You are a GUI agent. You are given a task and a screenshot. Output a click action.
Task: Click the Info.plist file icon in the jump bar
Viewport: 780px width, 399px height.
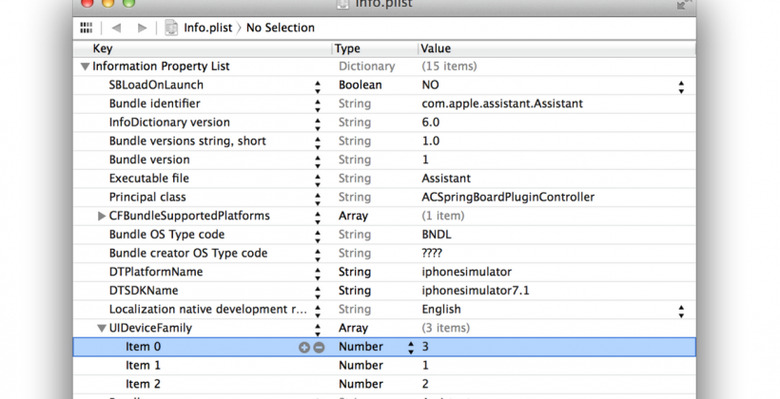171,28
